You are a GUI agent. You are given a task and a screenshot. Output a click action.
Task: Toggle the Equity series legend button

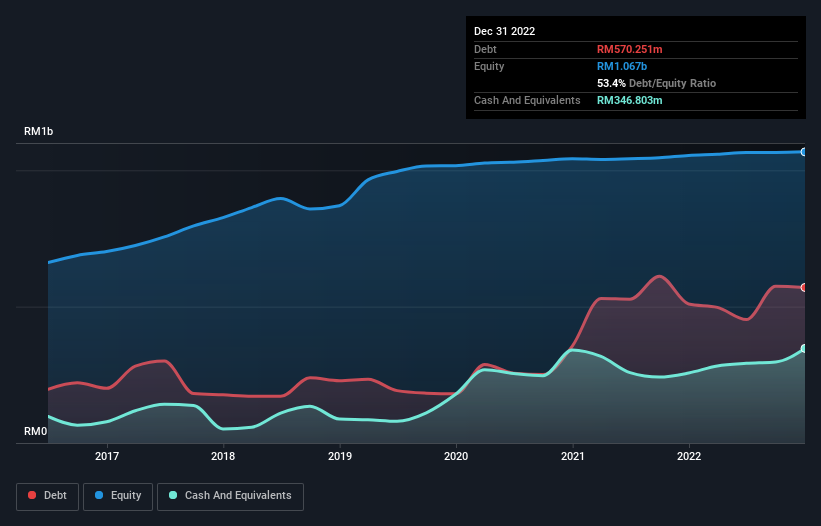click(x=118, y=496)
